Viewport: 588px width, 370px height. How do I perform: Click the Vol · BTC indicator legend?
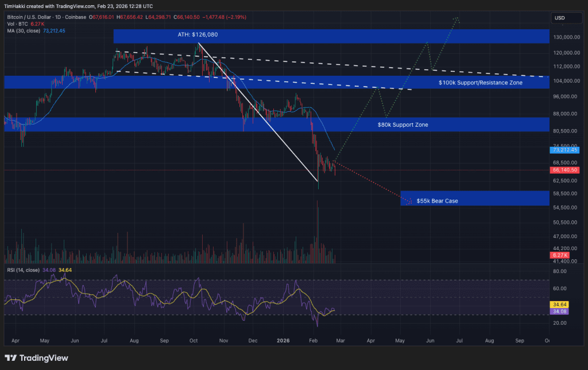click(x=17, y=24)
